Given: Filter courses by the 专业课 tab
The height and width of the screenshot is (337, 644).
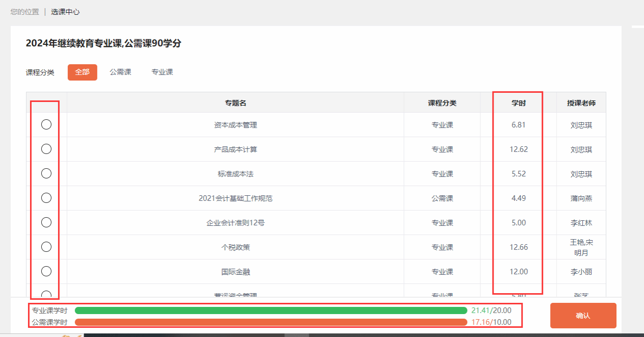Looking at the screenshot, I should coord(162,72).
